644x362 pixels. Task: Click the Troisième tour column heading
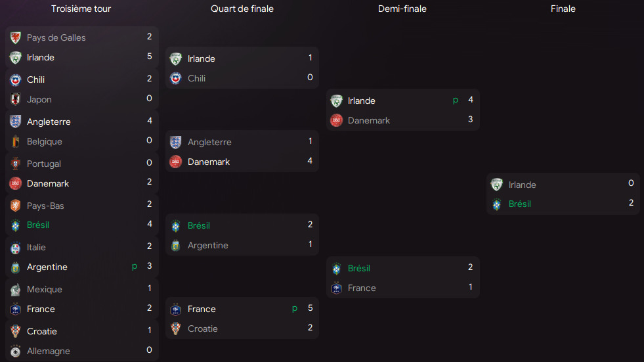click(81, 9)
